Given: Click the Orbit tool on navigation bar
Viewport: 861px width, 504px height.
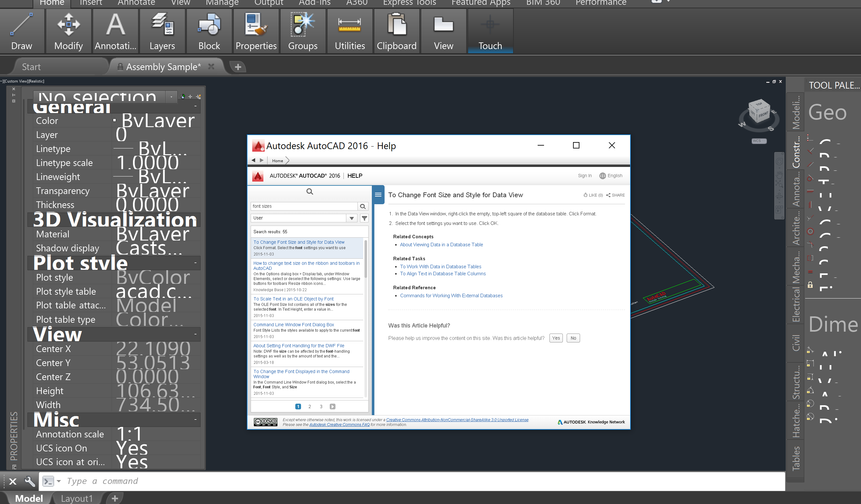Looking at the screenshot, I should [779, 196].
